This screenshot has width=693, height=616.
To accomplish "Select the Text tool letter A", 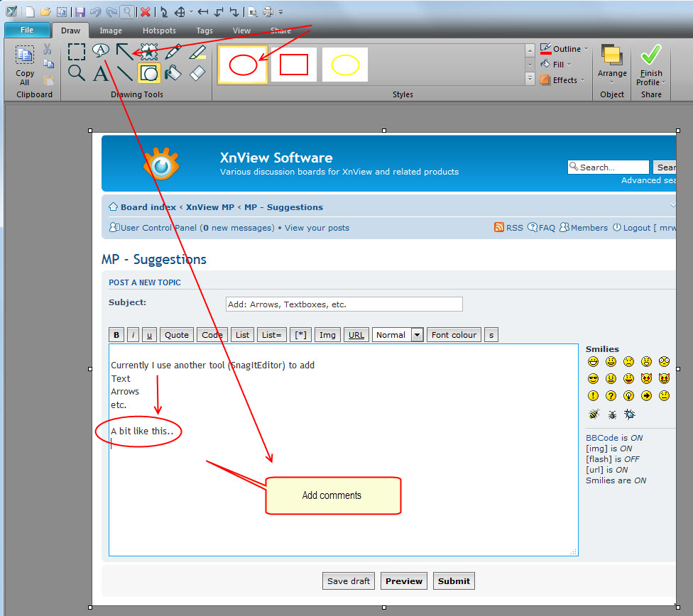I will click(101, 73).
